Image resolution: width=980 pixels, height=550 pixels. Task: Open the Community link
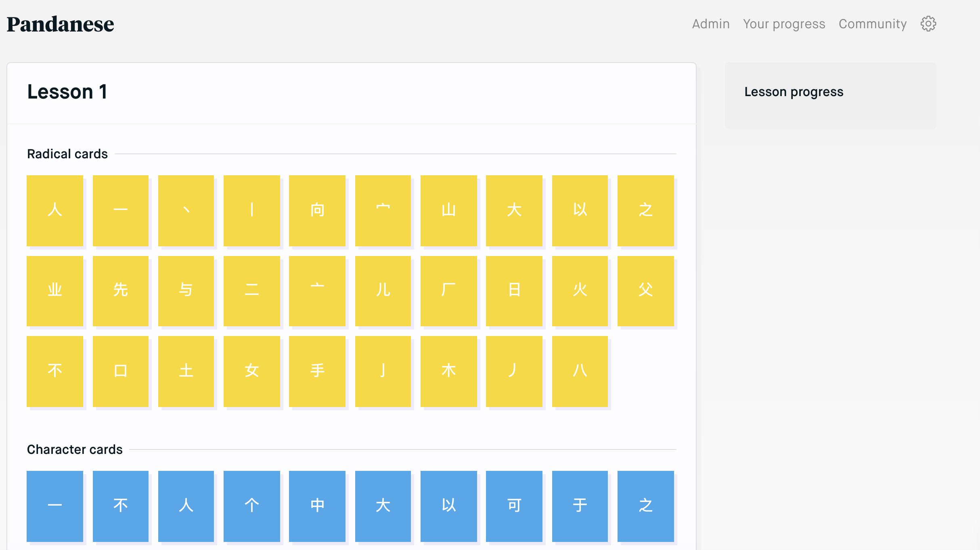[x=872, y=24]
